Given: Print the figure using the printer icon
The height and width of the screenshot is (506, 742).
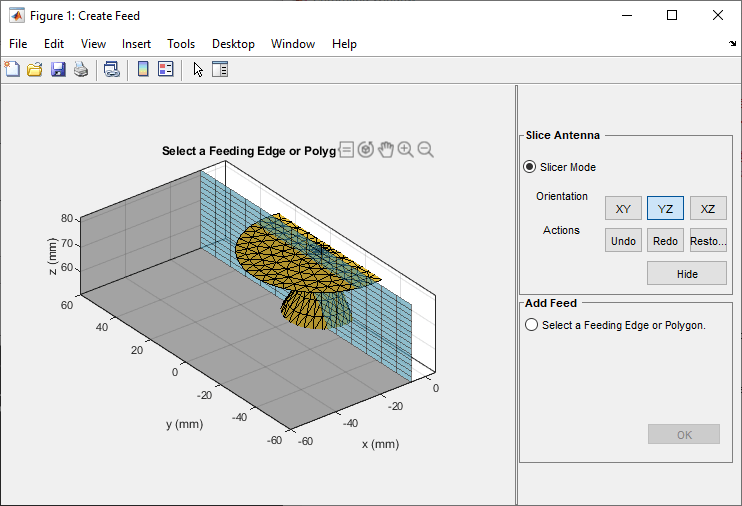Looking at the screenshot, I should coord(81,70).
